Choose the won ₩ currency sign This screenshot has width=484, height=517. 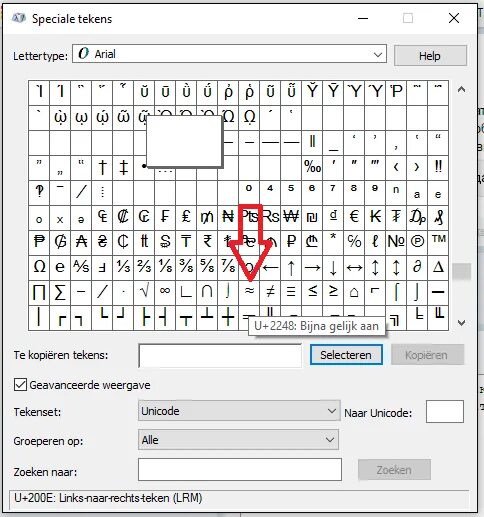[291, 217]
